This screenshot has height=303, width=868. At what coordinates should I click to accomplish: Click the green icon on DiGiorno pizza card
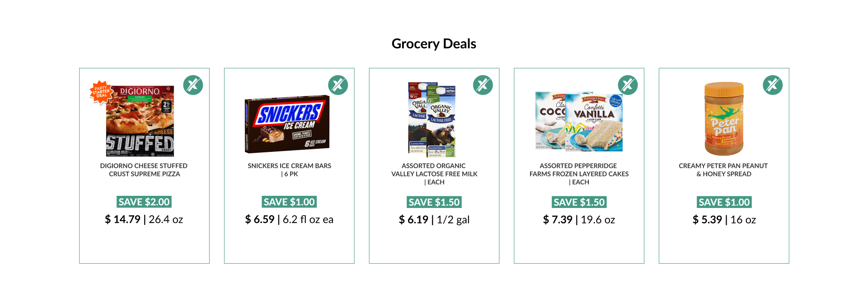193,85
